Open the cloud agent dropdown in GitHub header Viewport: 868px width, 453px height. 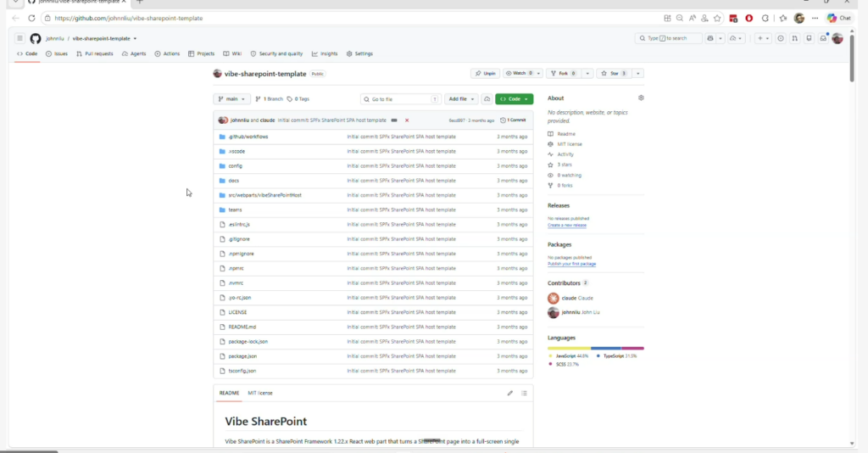[x=736, y=38]
